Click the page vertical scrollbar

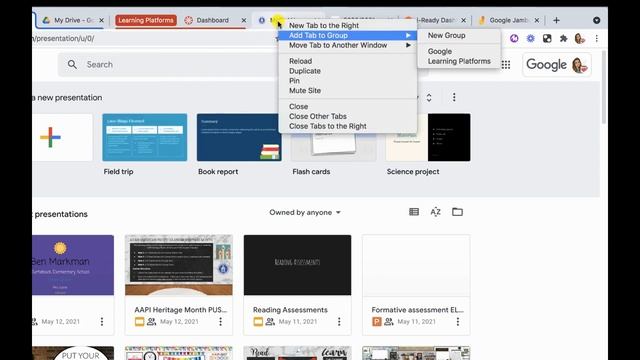point(604,87)
